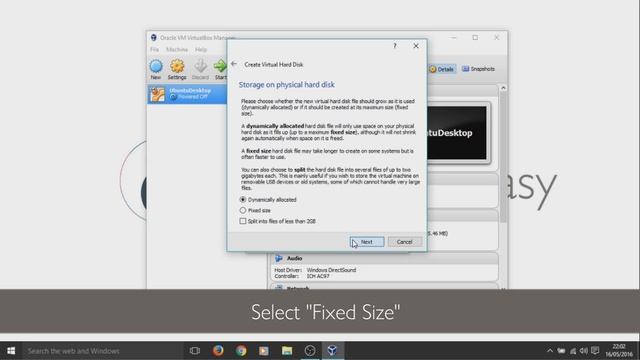The width and height of the screenshot is (640, 360).
Task: Open the Help menu
Action: click(x=201, y=49)
